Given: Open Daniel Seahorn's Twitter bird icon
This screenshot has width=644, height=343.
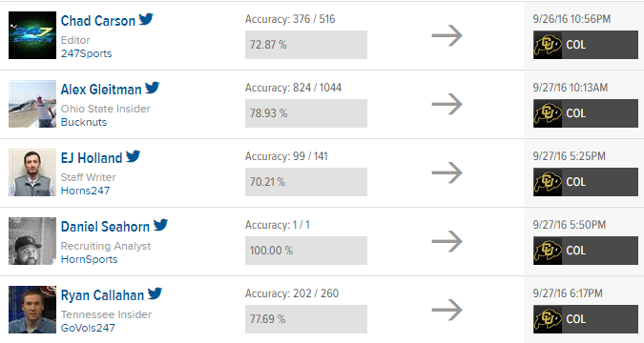Looking at the screenshot, I should tap(160, 225).
